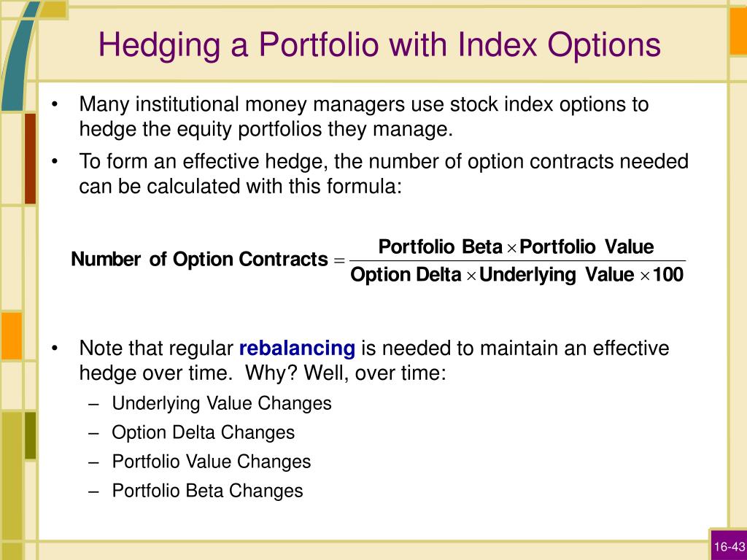
Task: Click the orange square in the top-right corner
Action: click(738, 31)
